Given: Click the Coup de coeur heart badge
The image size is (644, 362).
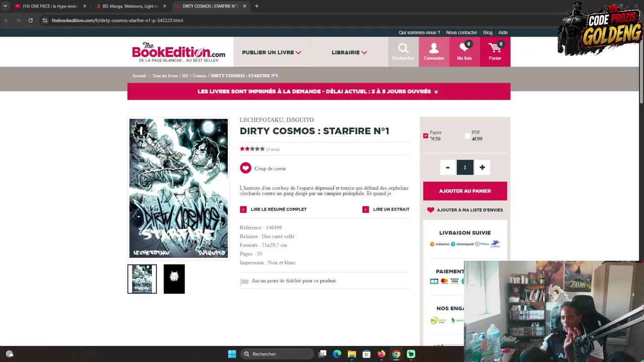Looking at the screenshot, I should (x=246, y=168).
